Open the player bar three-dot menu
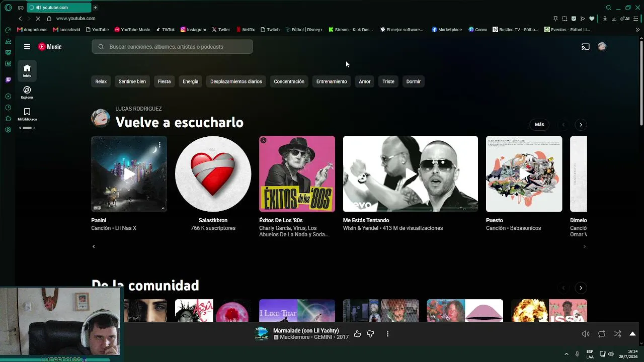Image resolution: width=644 pixels, height=362 pixels. 387,334
